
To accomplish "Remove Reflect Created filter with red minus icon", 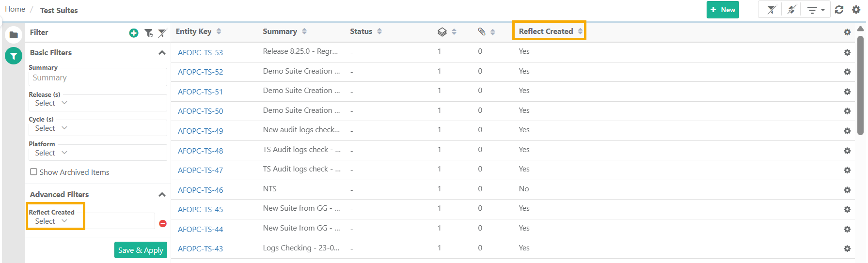I will pyautogui.click(x=163, y=223).
